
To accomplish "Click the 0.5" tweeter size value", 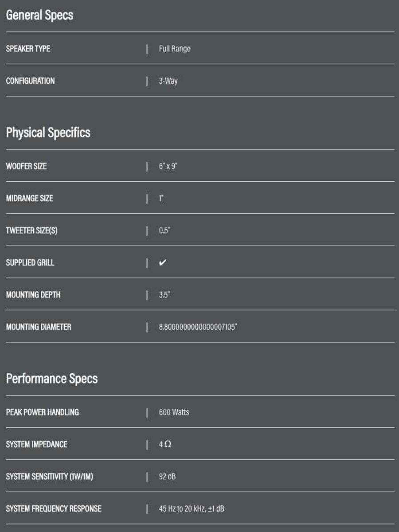I will coord(164,231).
